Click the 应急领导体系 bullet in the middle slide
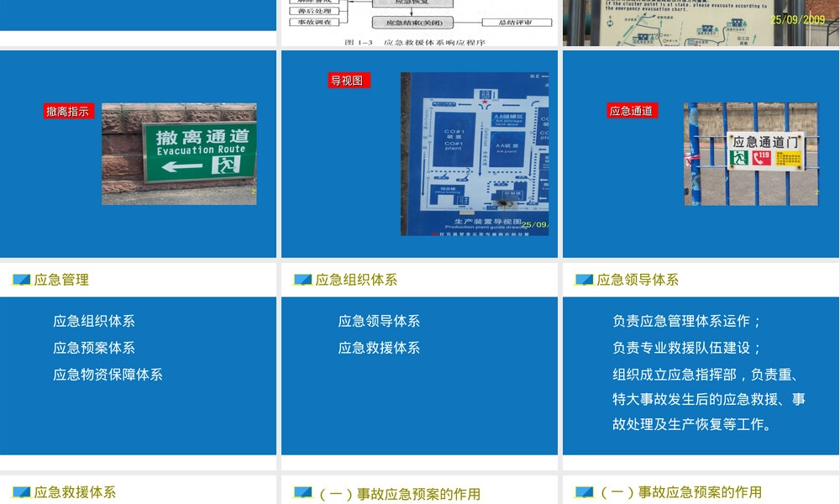This screenshot has width=840, height=504. pos(379,322)
